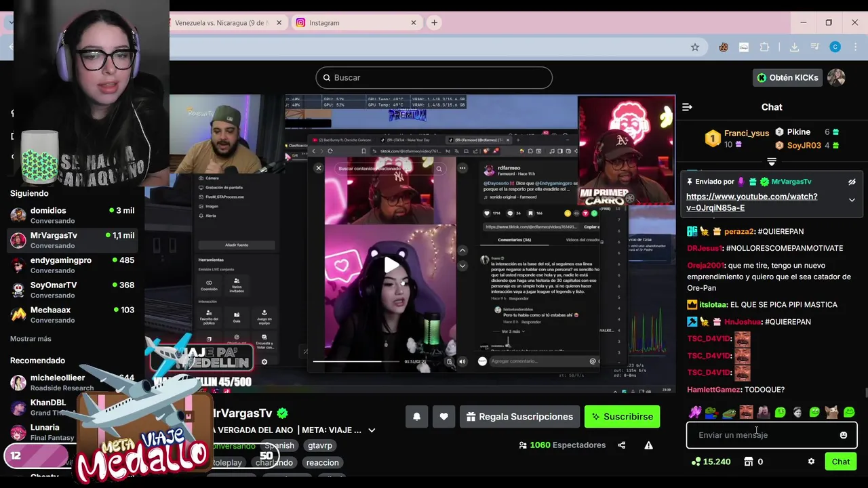Click the Buscar search field
This screenshot has width=868, height=488.
coord(434,78)
